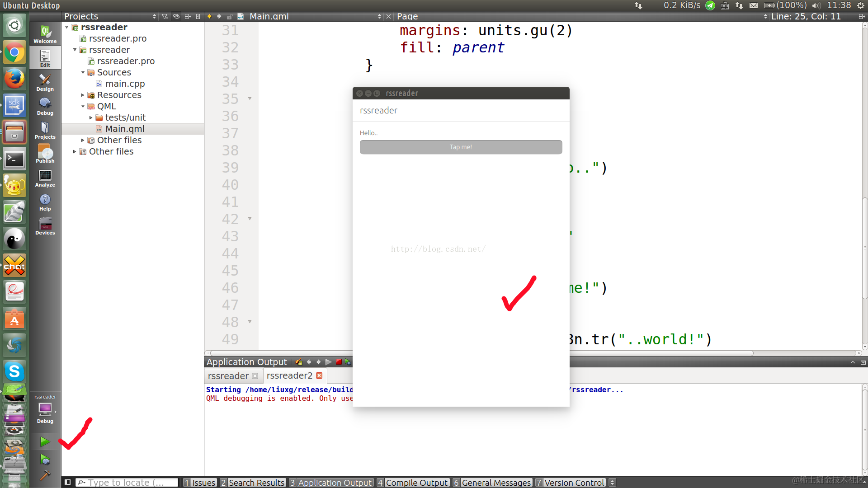The image size is (868, 488).
Task: Toggle code folding marker on line 35
Action: pos(250,99)
